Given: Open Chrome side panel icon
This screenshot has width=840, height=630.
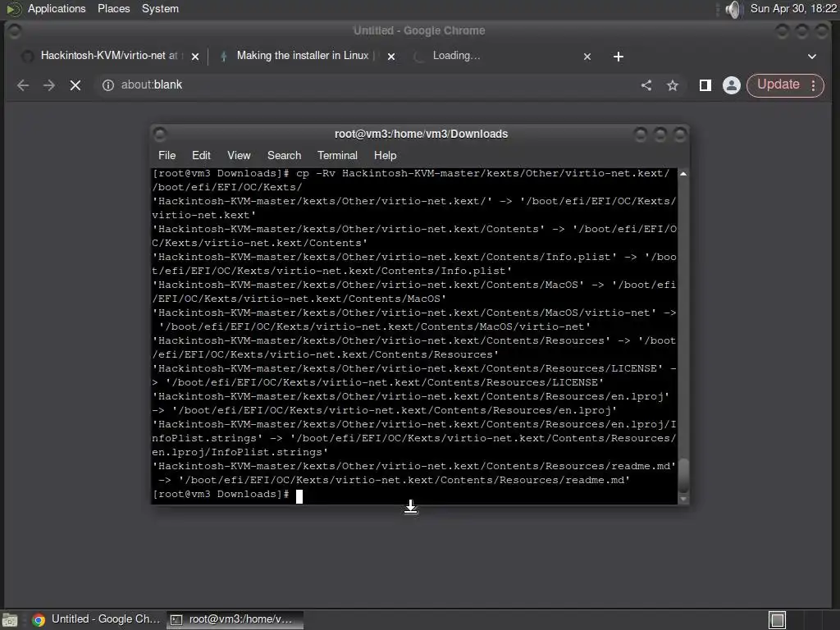Looking at the screenshot, I should point(705,85).
